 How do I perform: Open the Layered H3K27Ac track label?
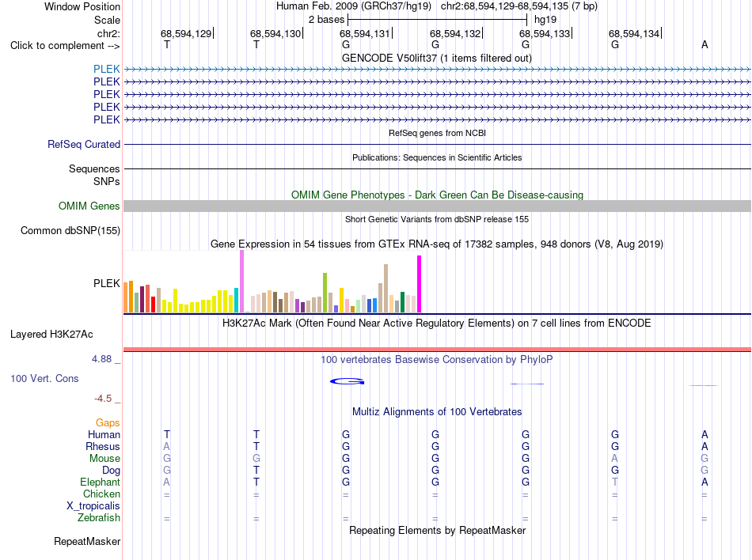pos(51,335)
